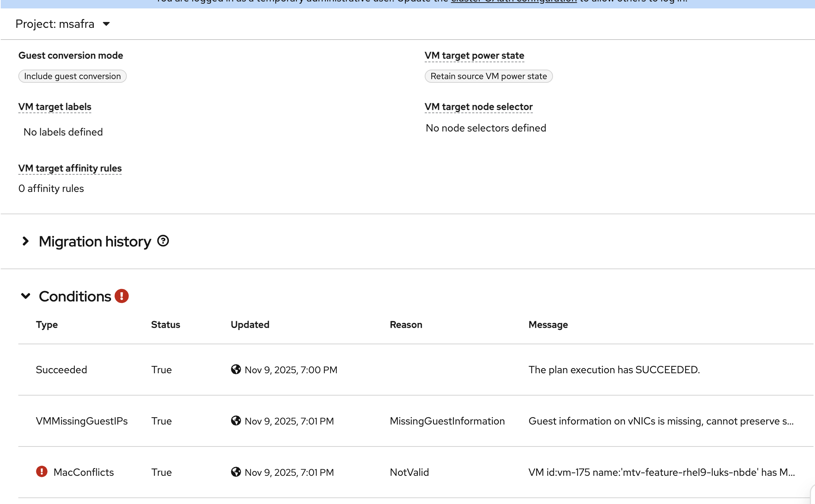Click the MacConflicts red error icon
This screenshot has height=504, width=815.
[42, 471]
